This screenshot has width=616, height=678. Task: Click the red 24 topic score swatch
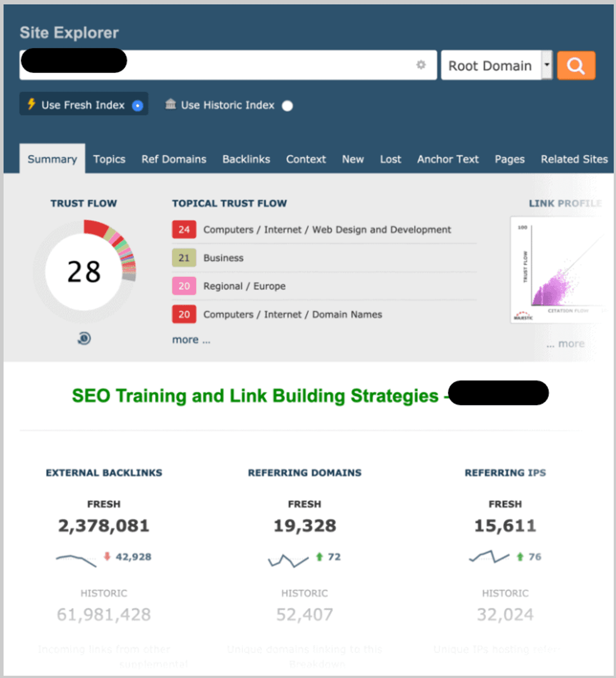coord(184,230)
